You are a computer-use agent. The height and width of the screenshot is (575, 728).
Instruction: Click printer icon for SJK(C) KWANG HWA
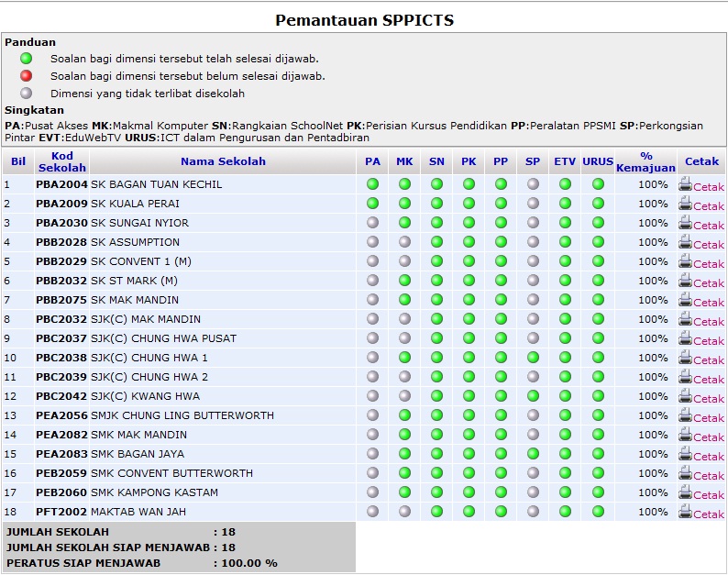point(685,396)
